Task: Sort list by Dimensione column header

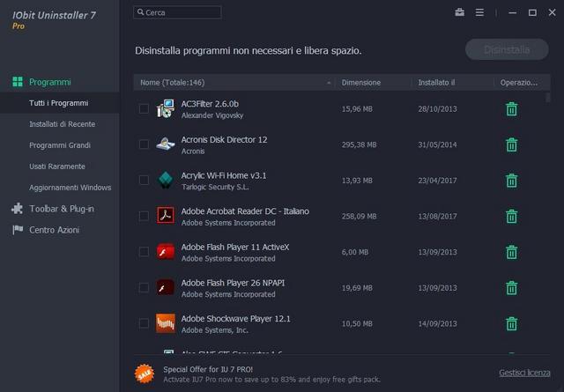Action: click(x=360, y=82)
